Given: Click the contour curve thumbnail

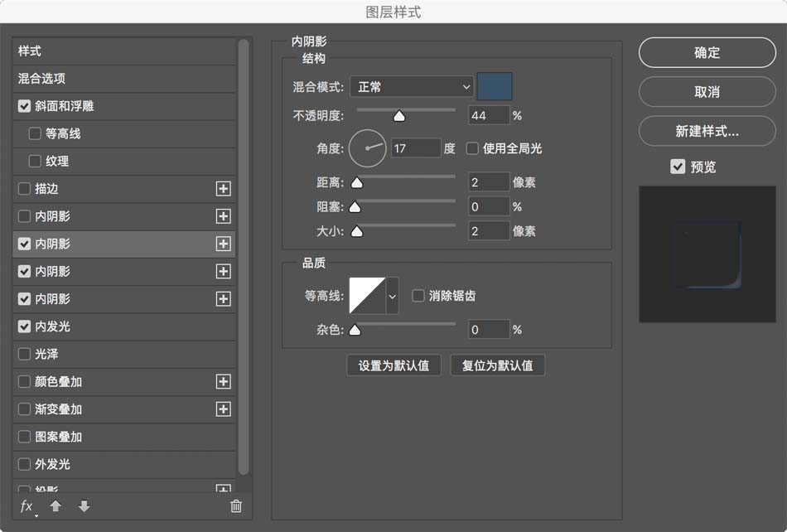Looking at the screenshot, I should click(367, 296).
